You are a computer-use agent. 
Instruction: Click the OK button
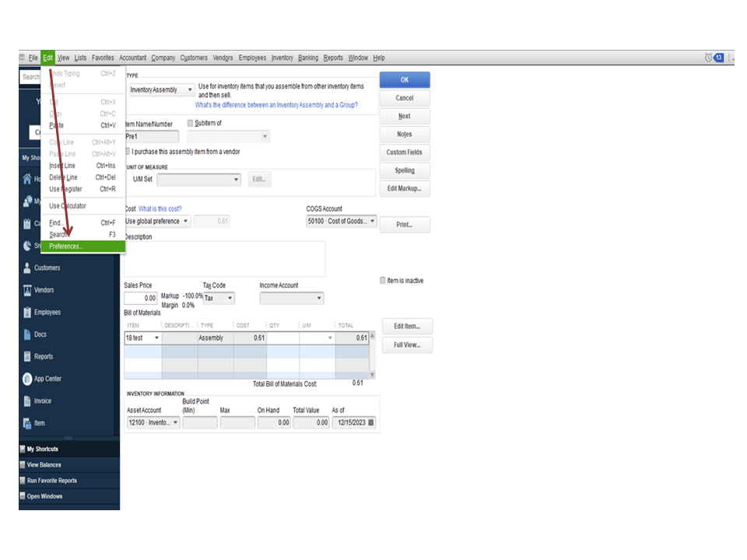pyautogui.click(x=405, y=80)
